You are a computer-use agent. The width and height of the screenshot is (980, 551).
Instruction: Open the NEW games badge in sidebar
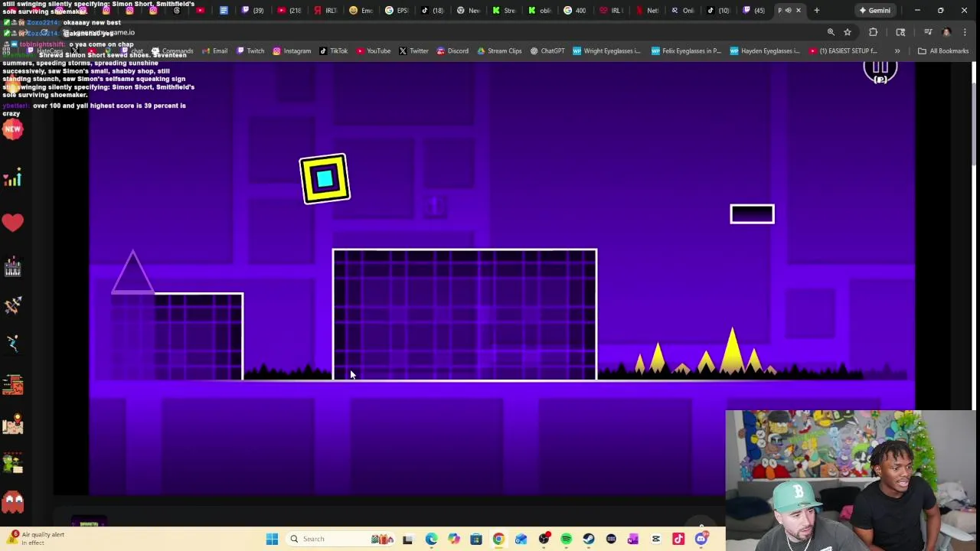click(12, 129)
